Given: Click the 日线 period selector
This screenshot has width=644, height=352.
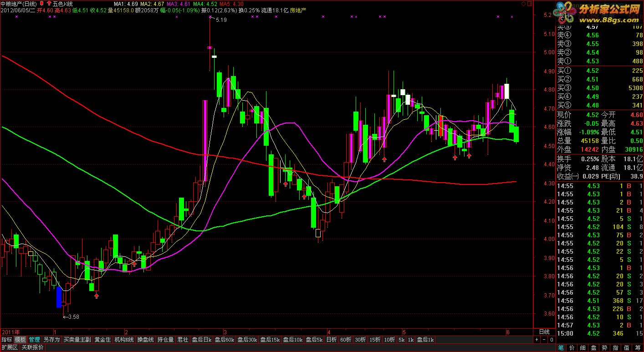Looking at the screenshot, I should pos(544,332).
